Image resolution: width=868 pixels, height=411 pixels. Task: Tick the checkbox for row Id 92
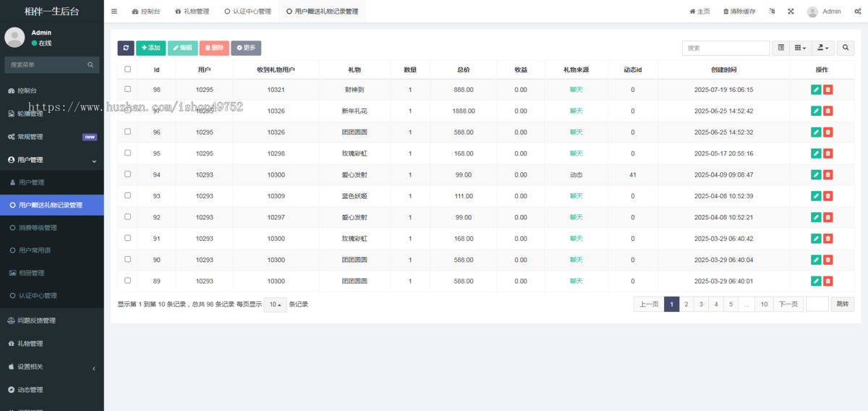click(128, 216)
